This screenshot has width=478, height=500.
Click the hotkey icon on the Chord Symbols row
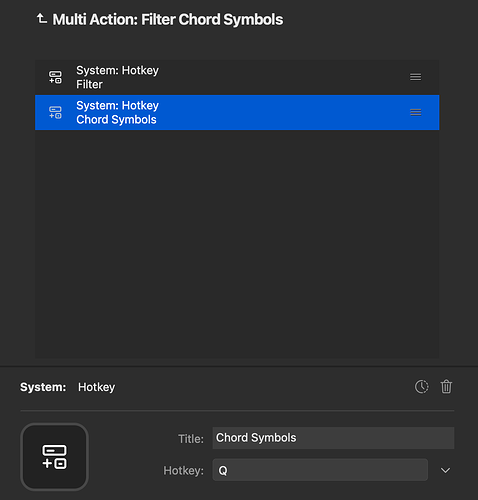[x=55, y=112]
